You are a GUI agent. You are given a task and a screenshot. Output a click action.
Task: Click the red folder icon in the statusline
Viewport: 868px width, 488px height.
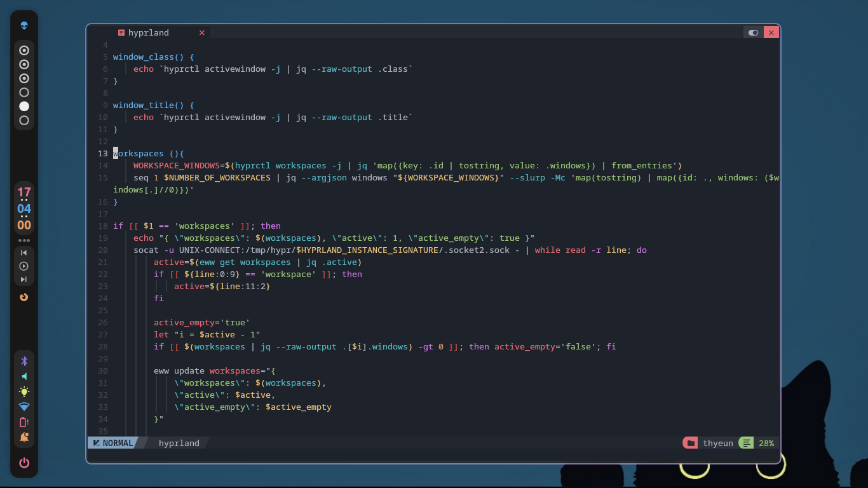tap(690, 443)
